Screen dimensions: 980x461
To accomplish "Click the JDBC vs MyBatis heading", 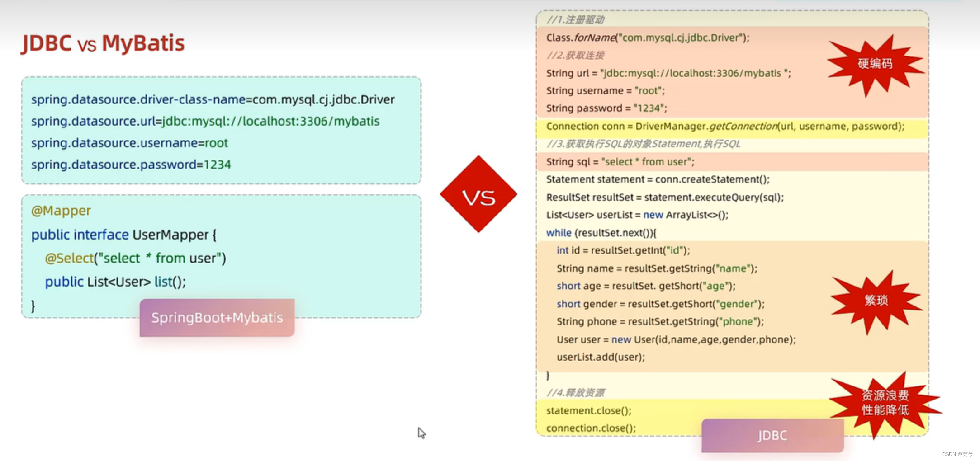I will [x=103, y=43].
